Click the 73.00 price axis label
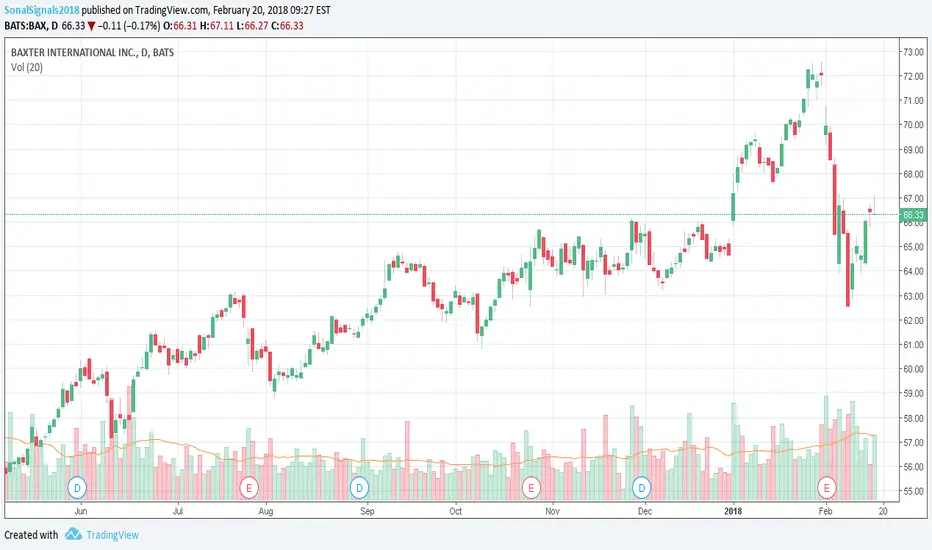Viewport: 932px width, 550px height. [913, 52]
